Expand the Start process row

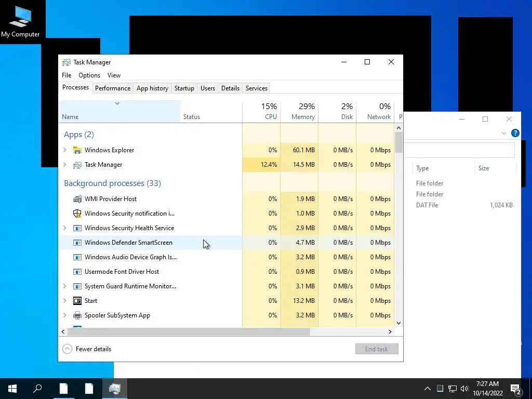click(65, 301)
